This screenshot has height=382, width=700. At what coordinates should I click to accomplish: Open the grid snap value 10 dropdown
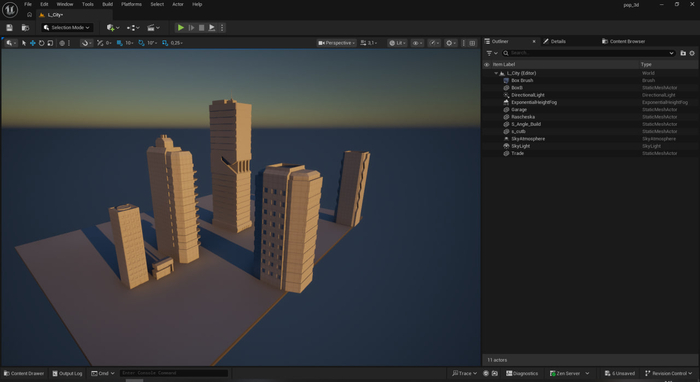(129, 43)
